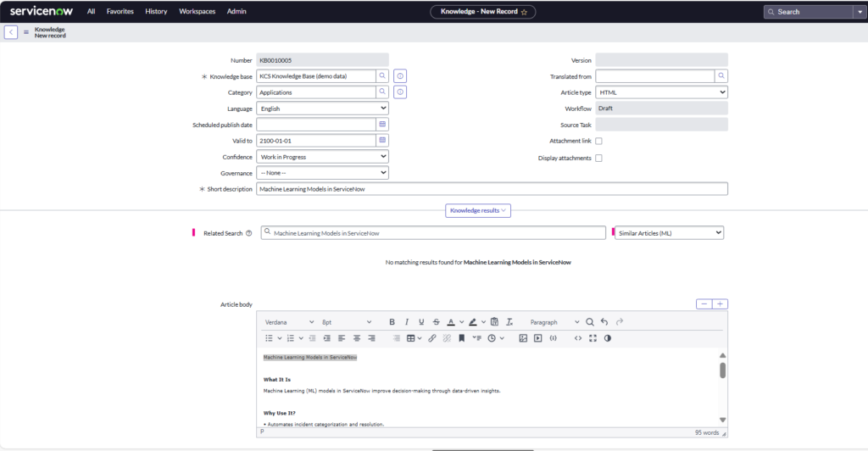Open the History menu
Viewport: 868px width, 451px height.
point(156,12)
